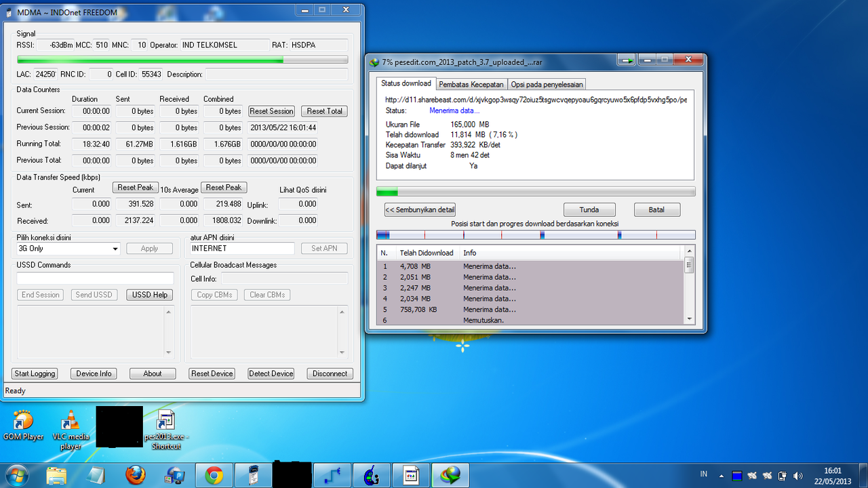This screenshot has height=488, width=868.
Task: Open the GOM Player desktop shortcut
Action: coord(23,426)
